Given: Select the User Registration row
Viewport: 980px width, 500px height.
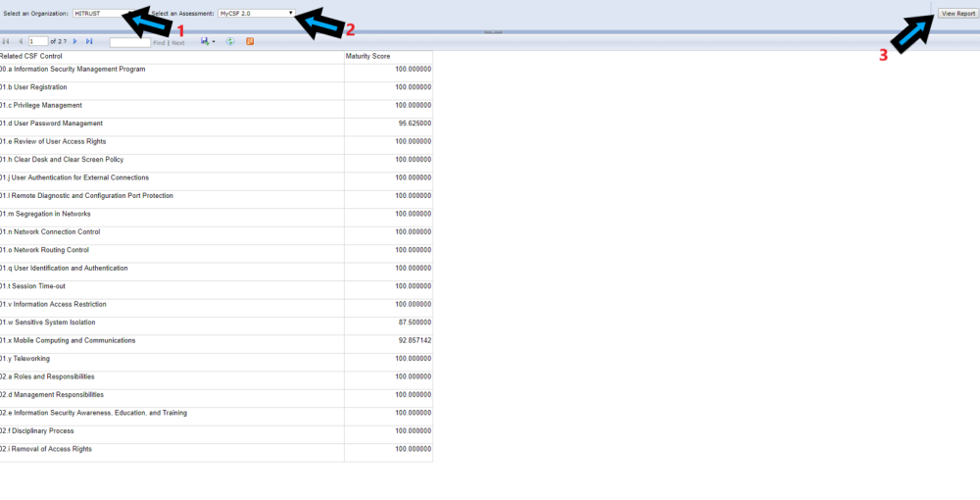Looking at the screenshot, I should (216, 90).
